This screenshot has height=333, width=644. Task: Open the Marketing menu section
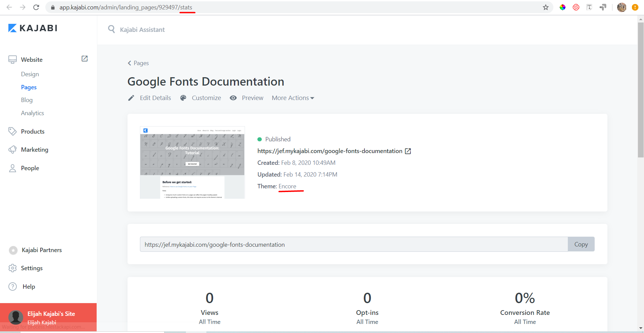[x=35, y=150]
